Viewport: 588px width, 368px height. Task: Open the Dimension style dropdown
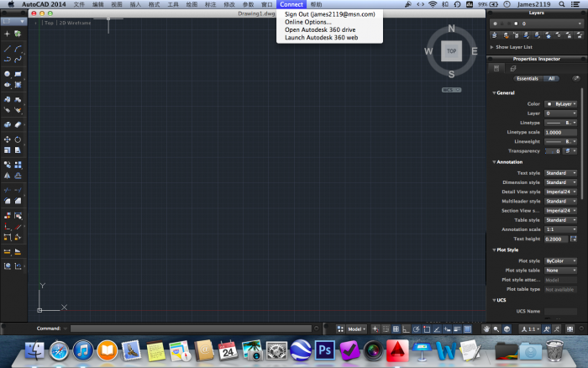click(x=560, y=182)
